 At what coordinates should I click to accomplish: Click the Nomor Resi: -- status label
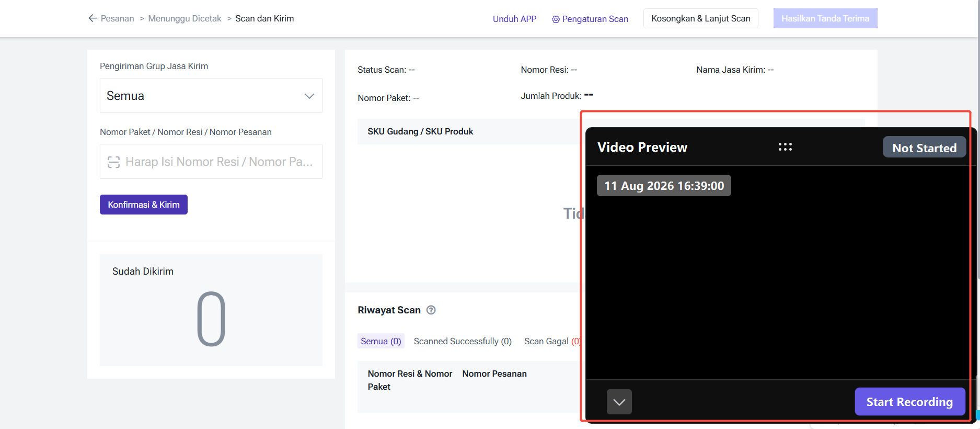[549, 70]
